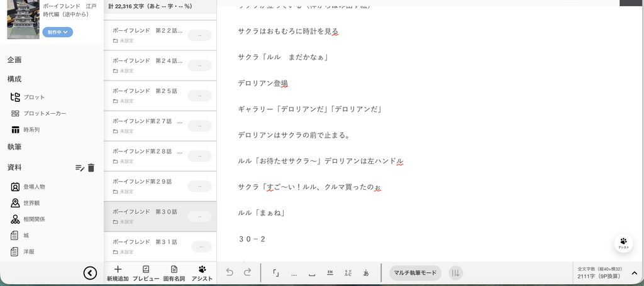Click the ruby (ルビ) text icon

click(x=348, y=273)
